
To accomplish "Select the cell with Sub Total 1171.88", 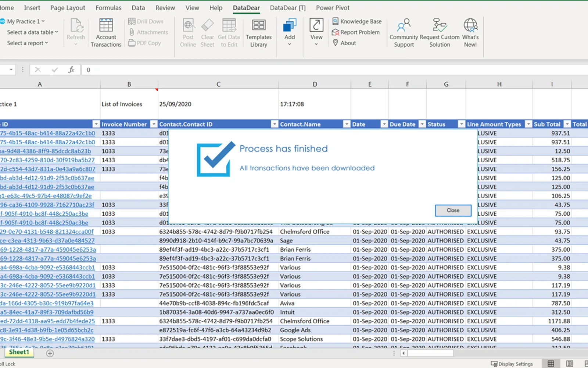I will [x=552, y=321].
